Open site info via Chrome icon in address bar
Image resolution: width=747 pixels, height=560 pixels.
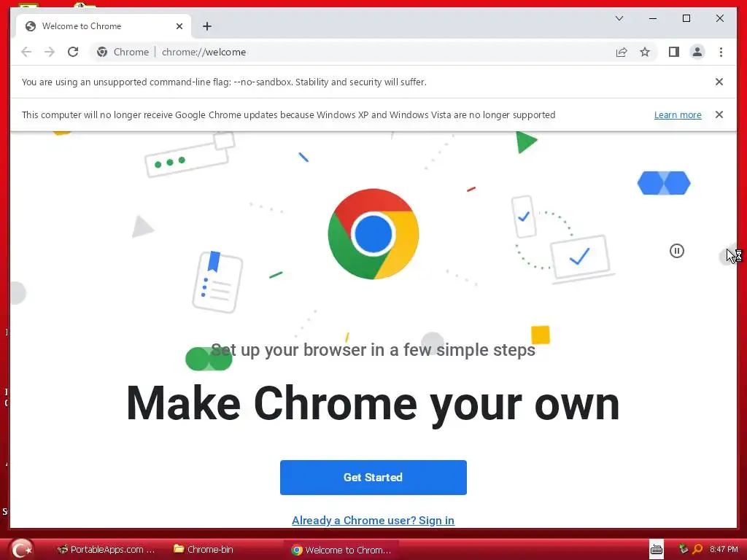102,52
